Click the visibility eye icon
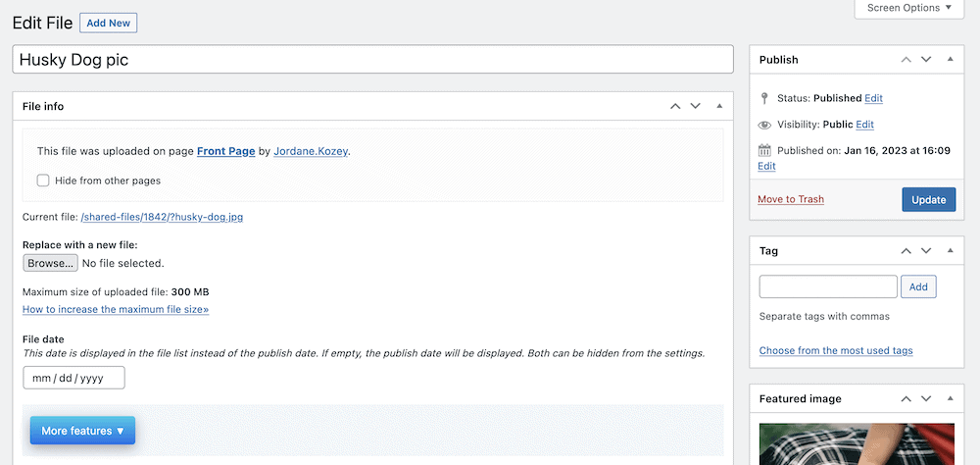Viewport: 980px width, 465px height. click(764, 125)
